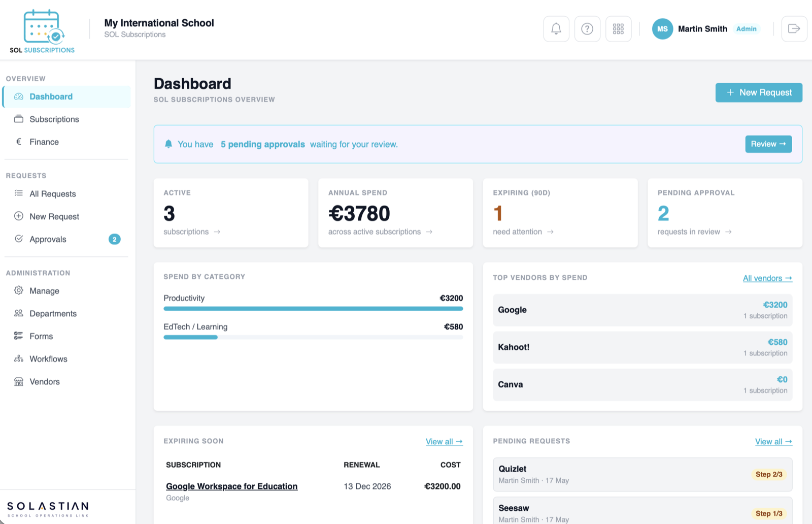This screenshot has width=812, height=524.
Task: Click the Forms sidebar icon
Action: pyautogui.click(x=19, y=336)
